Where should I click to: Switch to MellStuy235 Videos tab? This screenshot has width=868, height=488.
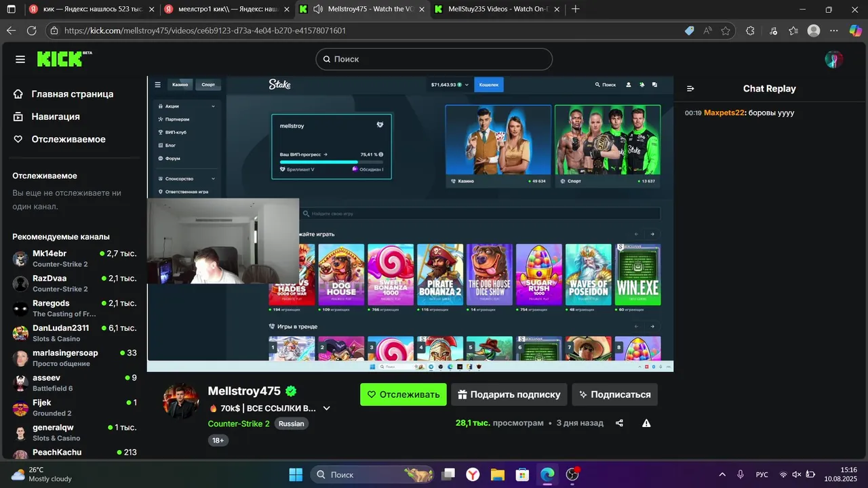(x=498, y=9)
